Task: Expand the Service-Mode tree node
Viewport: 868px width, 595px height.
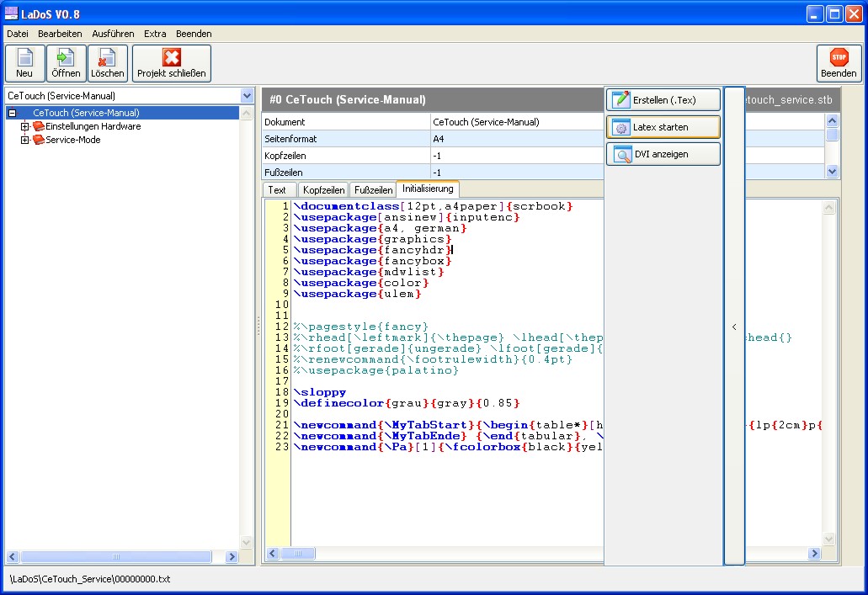Action: [x=25, y=140]
